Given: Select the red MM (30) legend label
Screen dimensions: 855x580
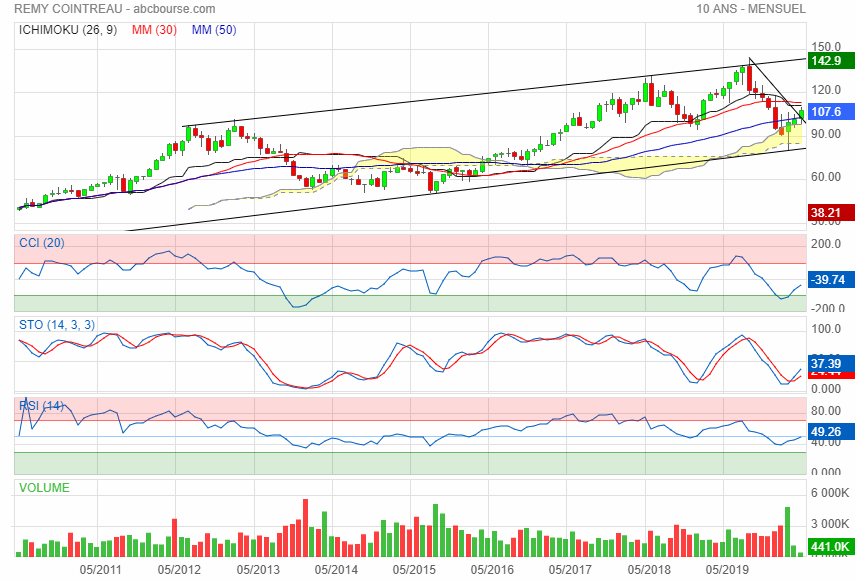Looking at the screenshot, I should click(x=154, y=30).
